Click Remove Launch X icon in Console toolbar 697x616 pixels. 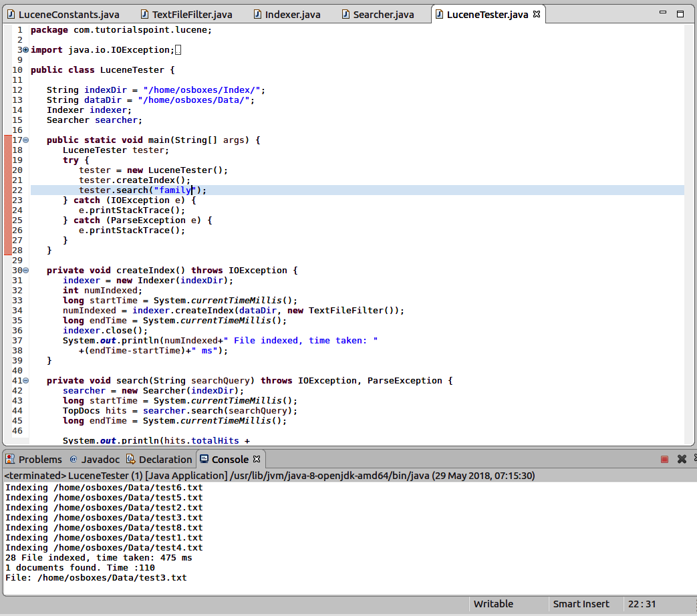point(682,460)
